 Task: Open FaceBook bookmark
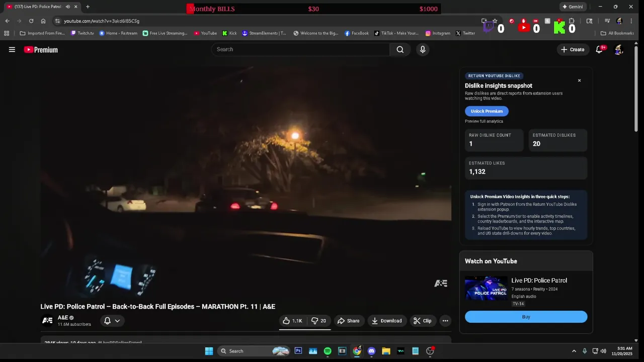click(357, 33)
